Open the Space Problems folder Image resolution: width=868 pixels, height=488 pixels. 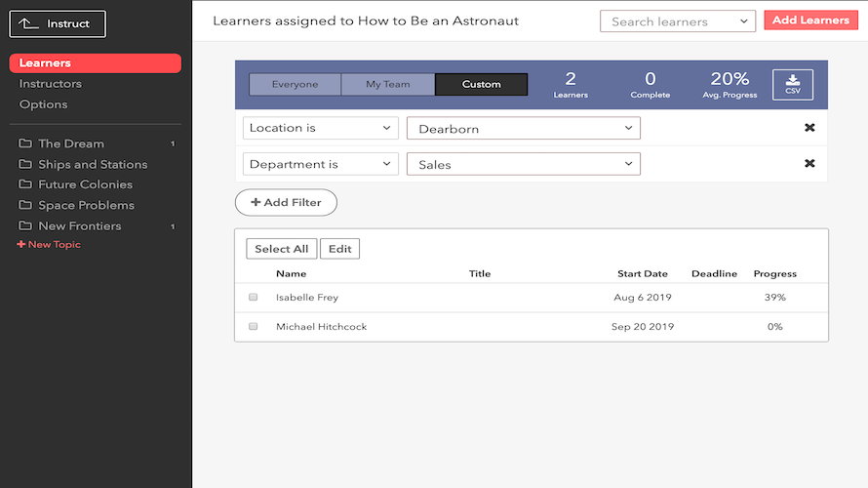pyautogui.click(x=86, y=205)
